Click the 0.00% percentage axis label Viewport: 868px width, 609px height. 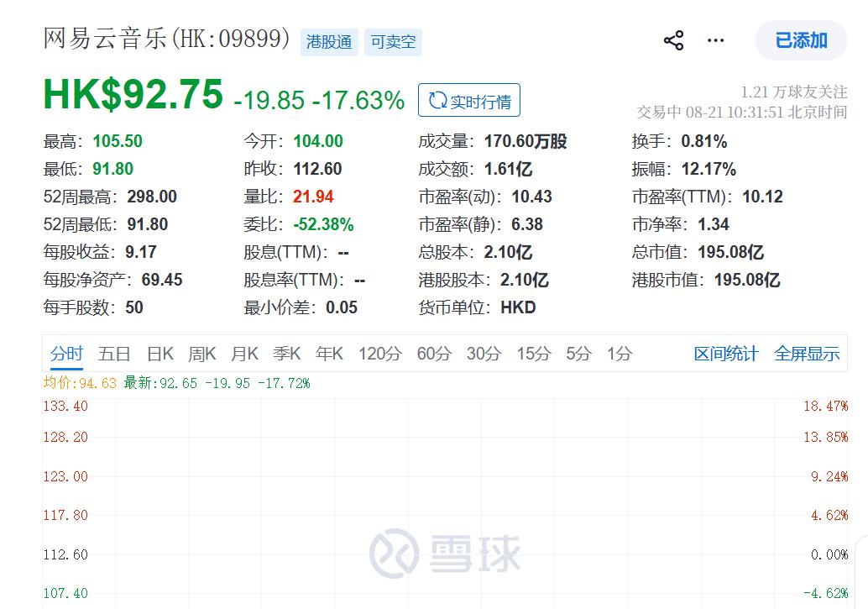point(829,554)
